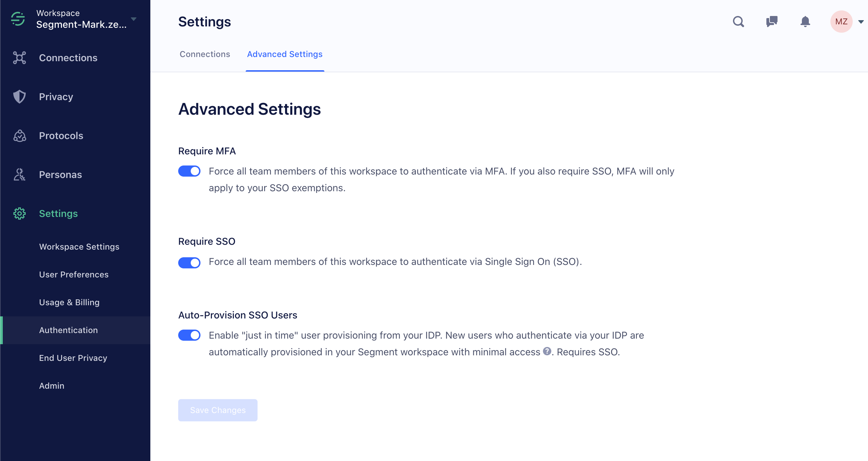Image resolution: width=868 pixels, height=461 pixels.
Task: Select the Personas icon
Action: pos(19,175)
